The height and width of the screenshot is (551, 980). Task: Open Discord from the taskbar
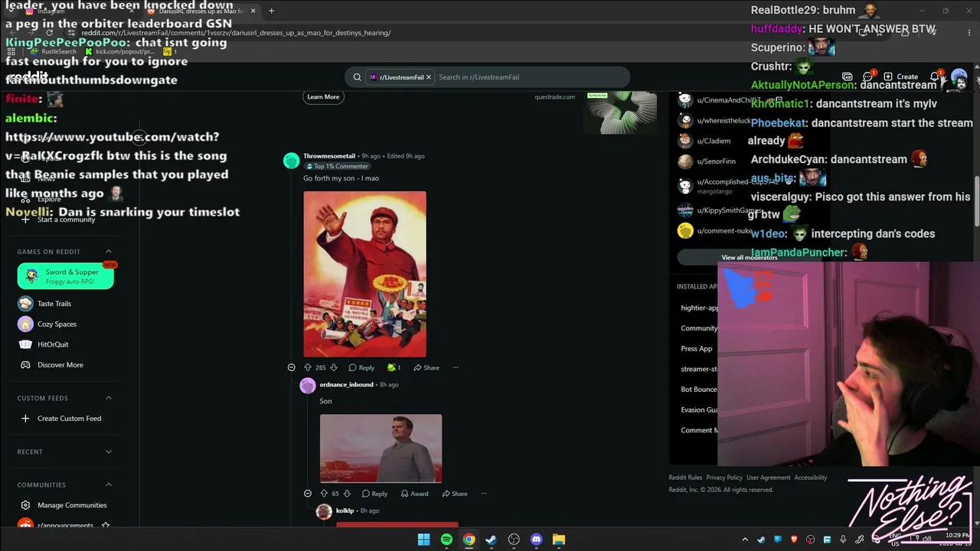(536, 540)
